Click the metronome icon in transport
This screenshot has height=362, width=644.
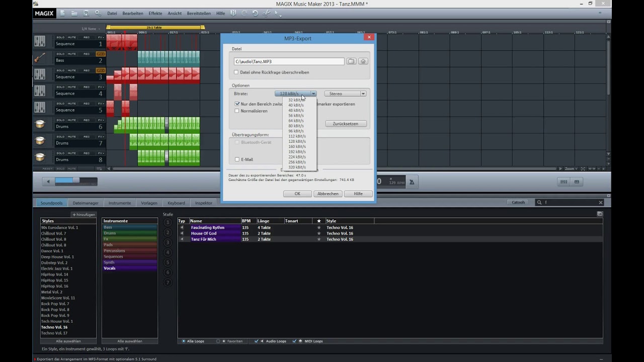(x=412, y=182)
